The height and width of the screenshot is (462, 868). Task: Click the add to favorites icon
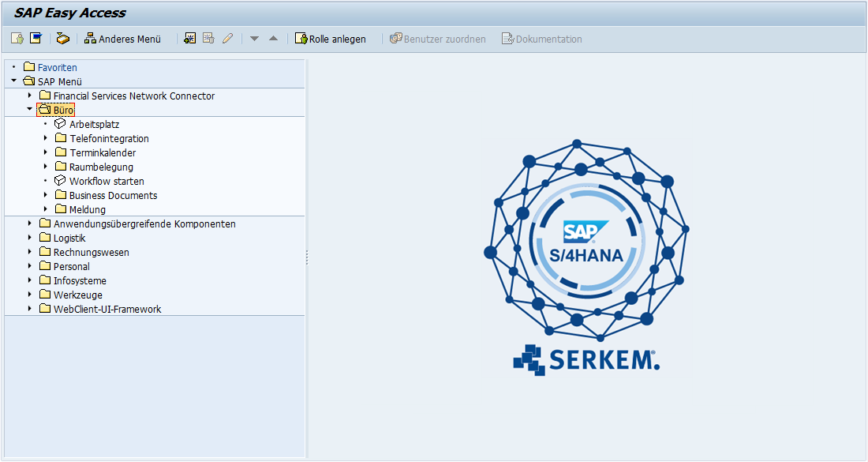coord(189,39)
